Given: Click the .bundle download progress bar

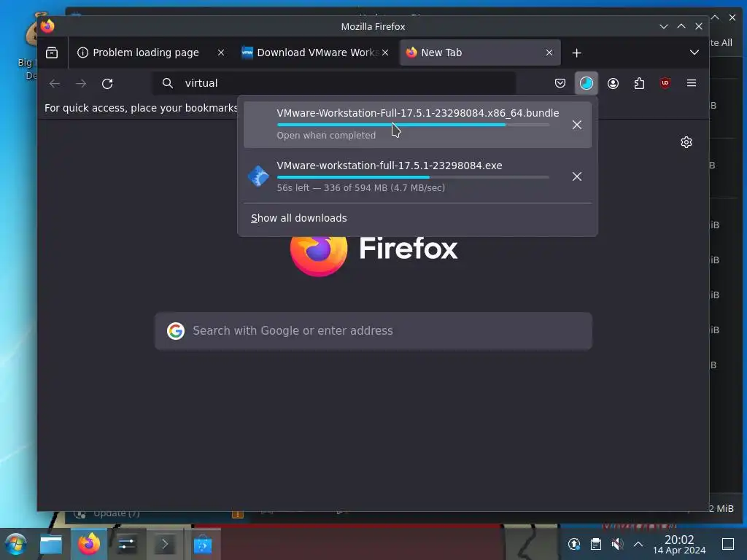Looking at the screenshot, I should 413,125.
